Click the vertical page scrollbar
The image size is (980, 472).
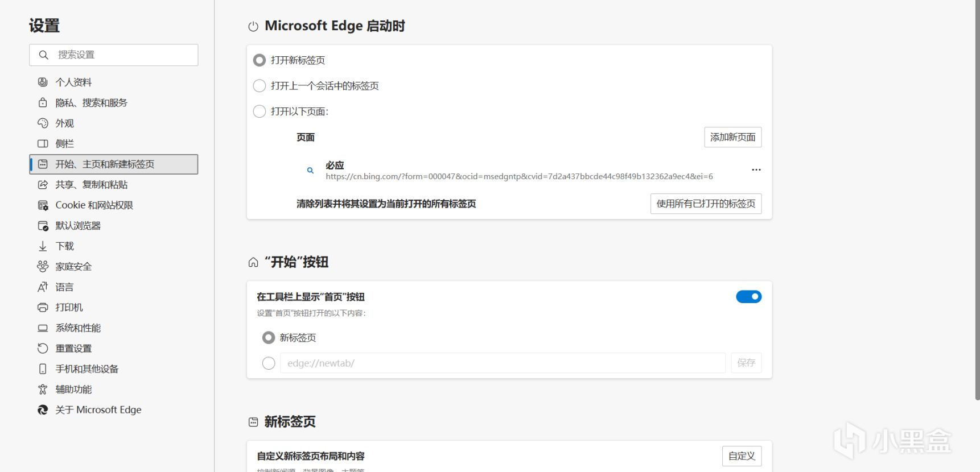tap(977, 199)
